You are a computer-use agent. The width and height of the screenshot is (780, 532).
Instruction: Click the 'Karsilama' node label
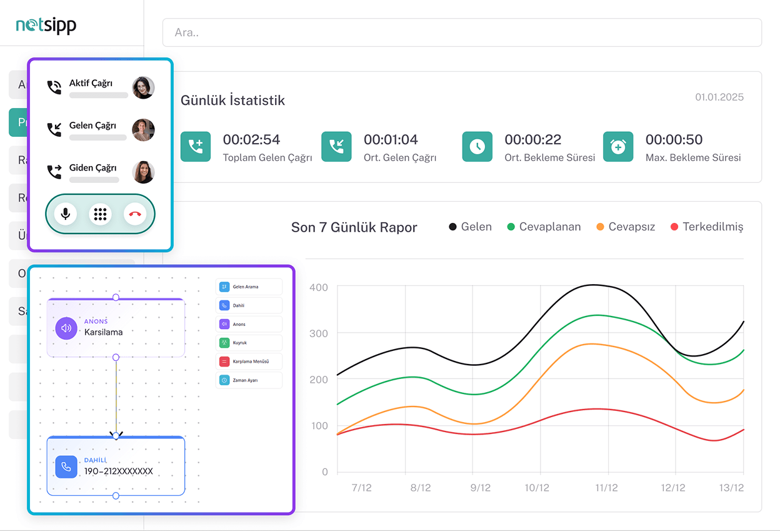pos(104,332)
